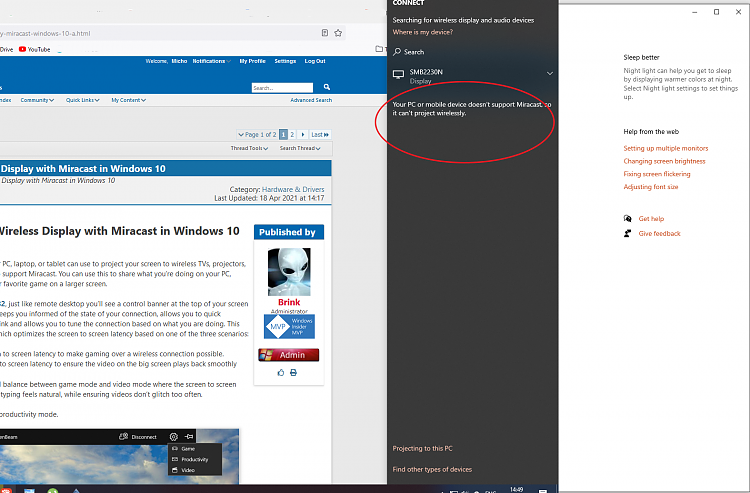Open the bookmarks folder icon on bookmarks bar
The image size is (750, 493).
click(x=379, y=49)
